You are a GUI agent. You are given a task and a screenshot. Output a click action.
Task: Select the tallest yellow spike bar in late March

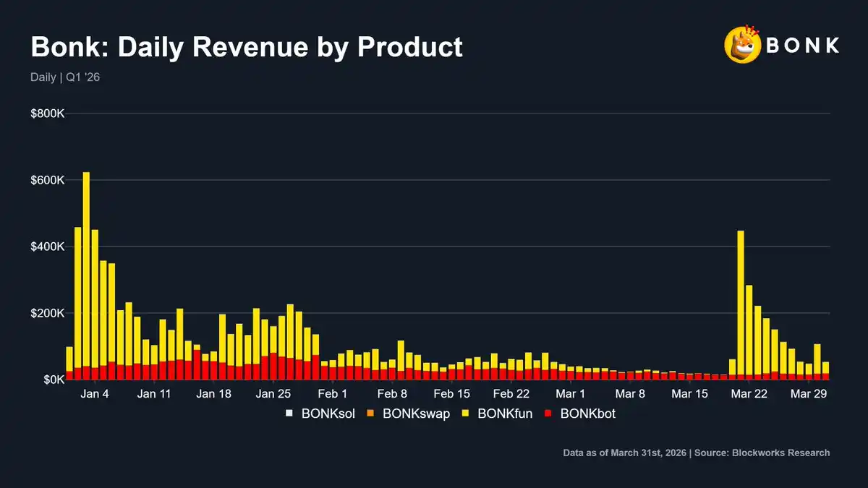740,302
